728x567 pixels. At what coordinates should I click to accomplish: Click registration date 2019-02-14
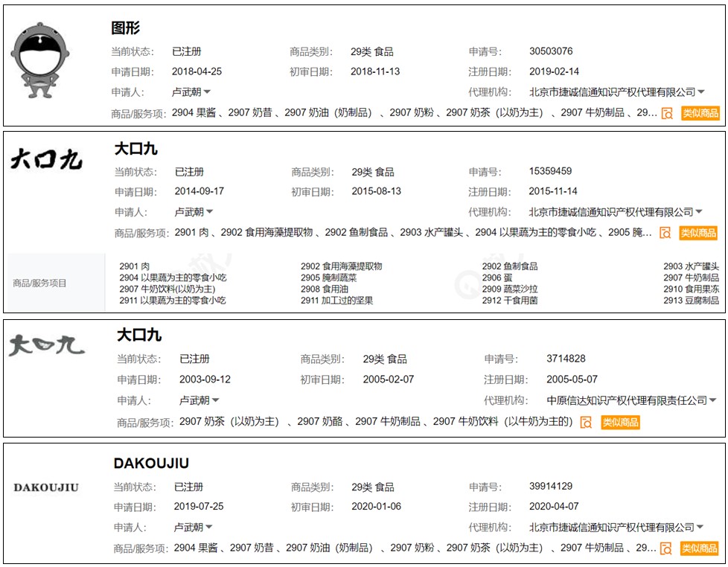pos(555,71)
